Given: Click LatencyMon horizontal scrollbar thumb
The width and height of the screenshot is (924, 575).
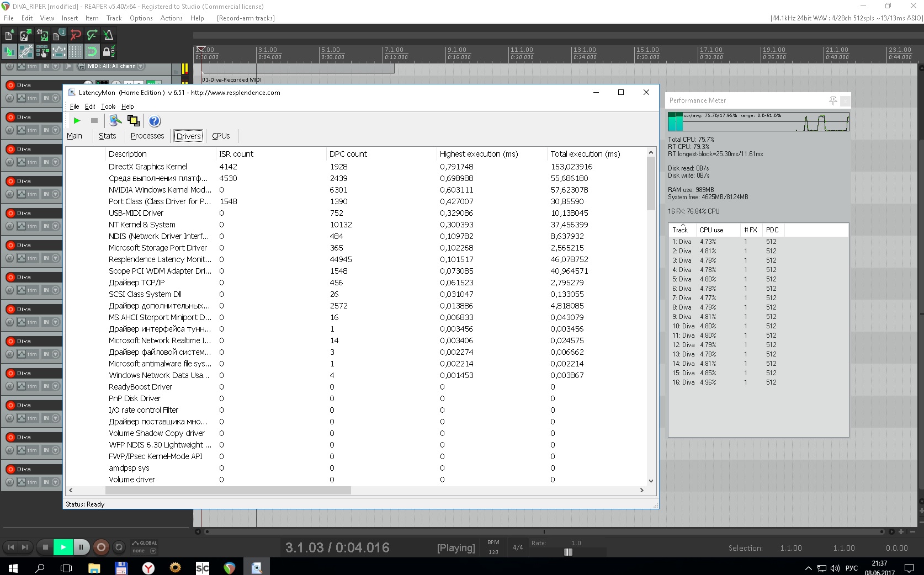Looking at the screenshot, I should [227, 490].
